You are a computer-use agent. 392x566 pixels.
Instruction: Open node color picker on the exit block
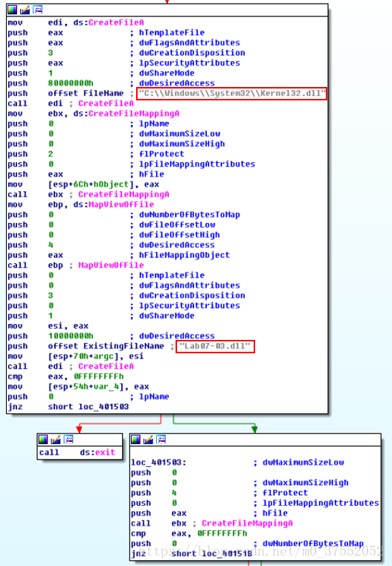43,440
